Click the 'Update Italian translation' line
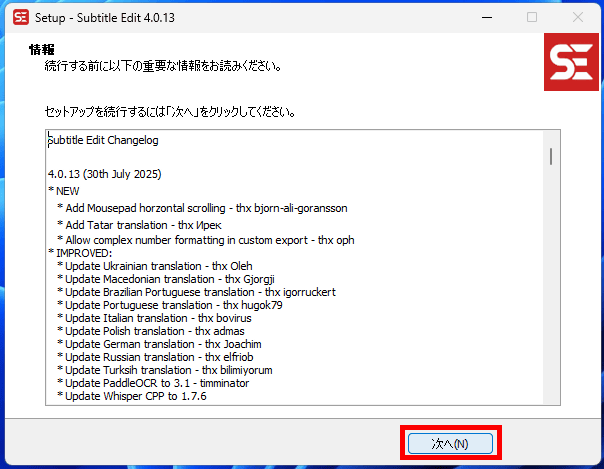This screenshot has width=604, height=469. pyautogui.click(x=154, y=318)
